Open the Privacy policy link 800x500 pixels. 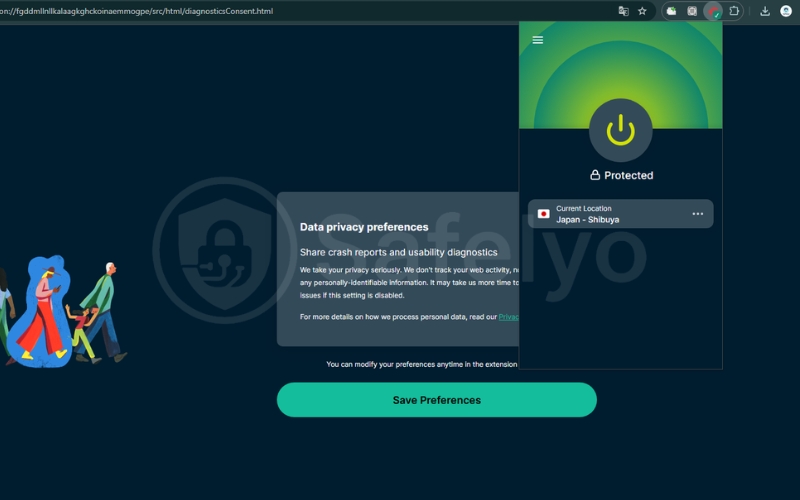tap(509, 317)
